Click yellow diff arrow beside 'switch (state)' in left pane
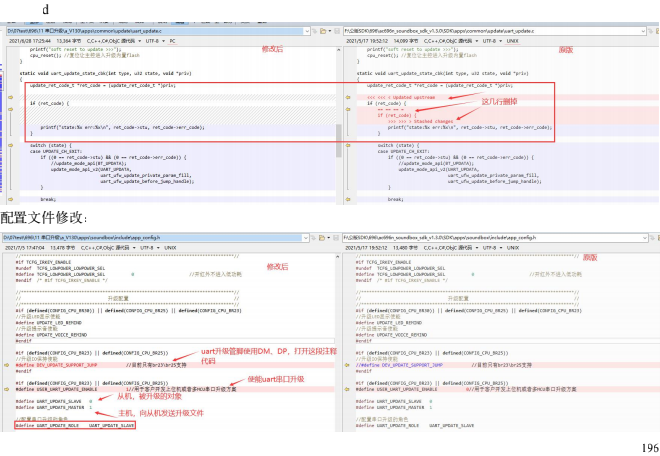Image resolution: width=660 pixels, height=456 pixels. 11,145
